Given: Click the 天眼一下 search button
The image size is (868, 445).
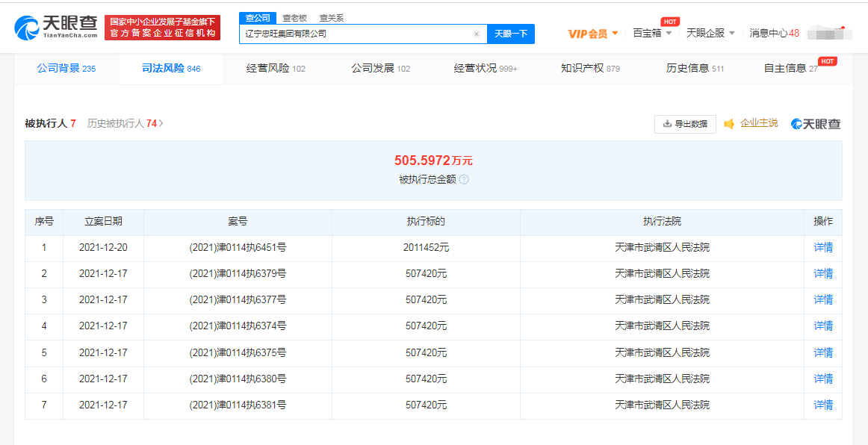Looking at the screenshot, I should [510, 34].
